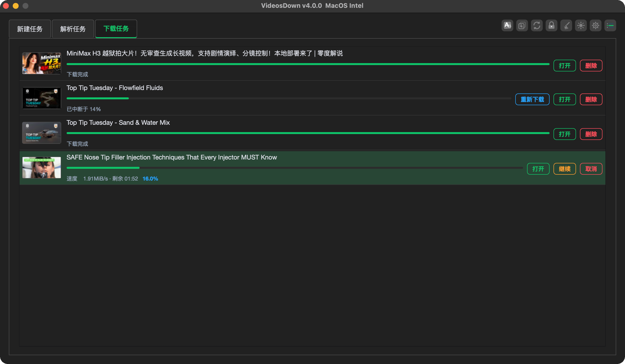Screen dimensions: 625x364
Task: Click 取消 on the SAFE Nose Tip download
Action: pos(591,169)
